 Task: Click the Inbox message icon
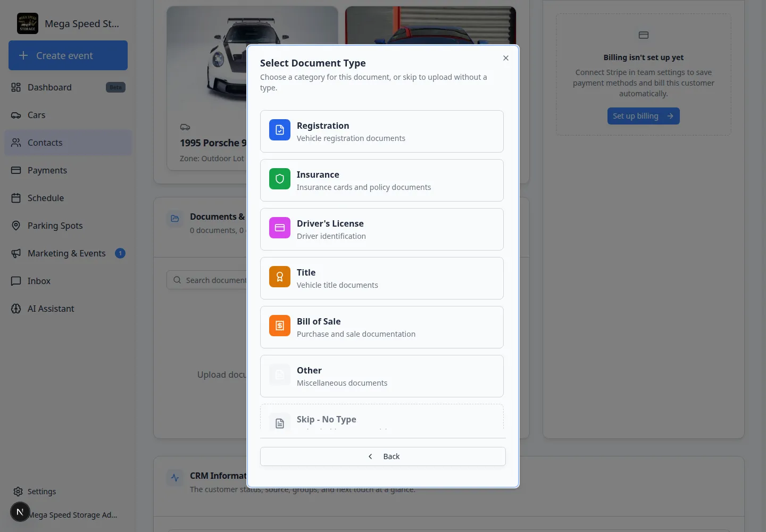click(x=16, y=281)
